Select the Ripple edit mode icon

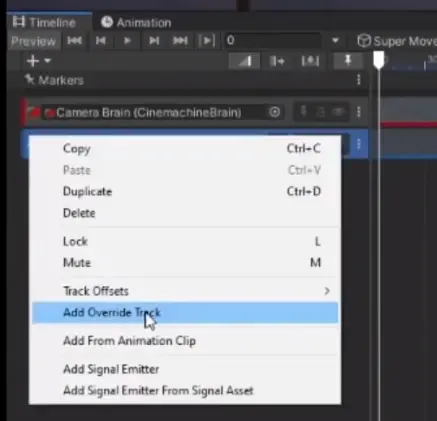click(x=277, y=61)
